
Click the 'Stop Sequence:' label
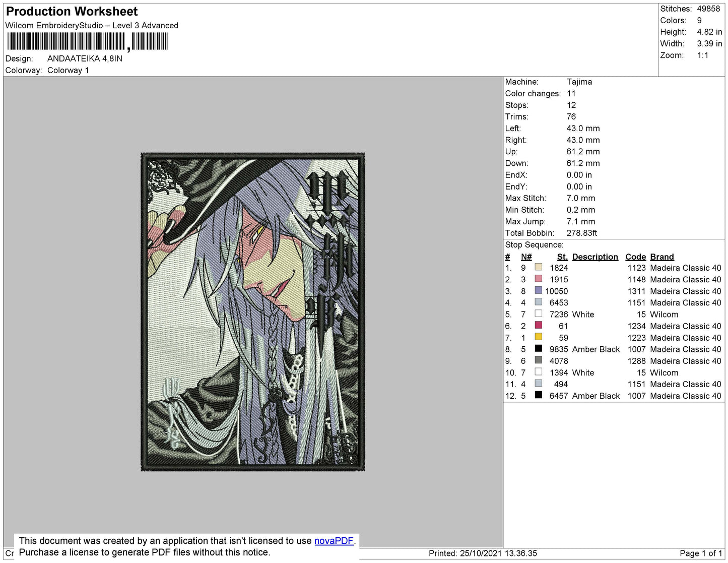tap(535, 244)
